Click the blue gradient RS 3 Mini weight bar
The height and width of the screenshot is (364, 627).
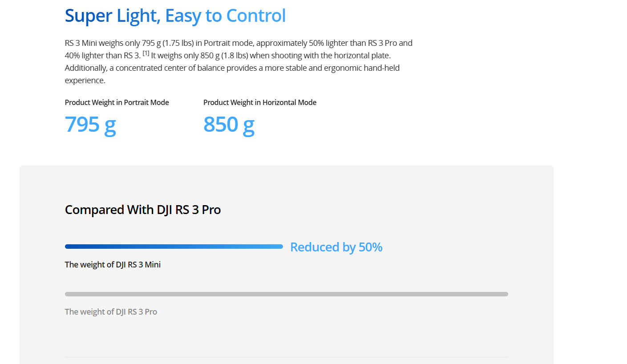[x=174, y=247]
